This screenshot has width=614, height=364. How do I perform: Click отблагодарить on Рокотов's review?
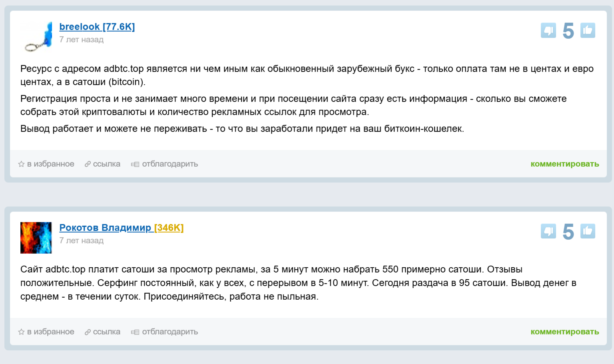[170, 332]
